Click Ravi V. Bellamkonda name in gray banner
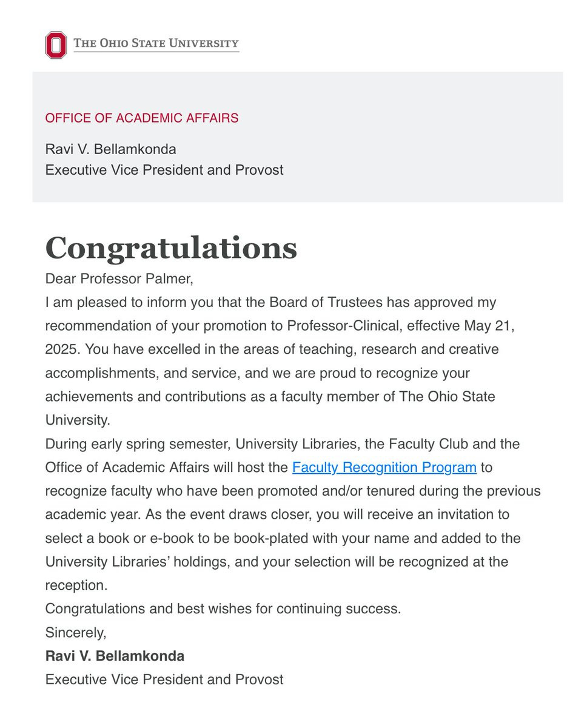Screen dimensions: 587x728 (x=111, y=149)
